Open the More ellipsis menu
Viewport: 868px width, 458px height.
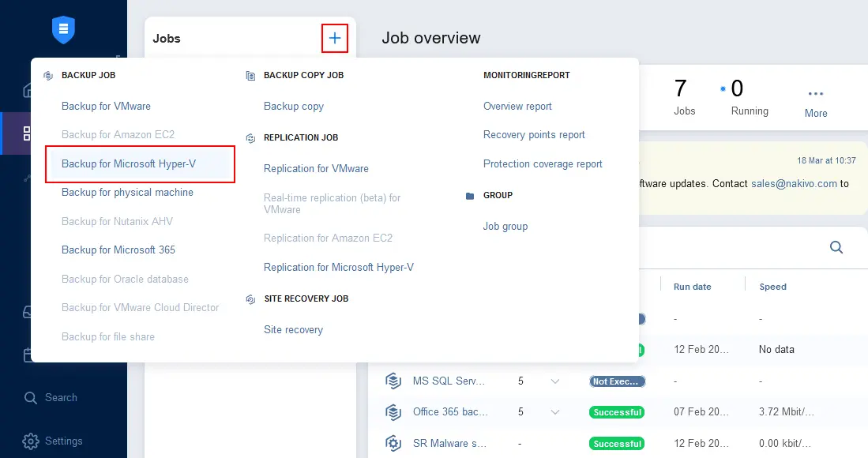[x=815, y=103]
